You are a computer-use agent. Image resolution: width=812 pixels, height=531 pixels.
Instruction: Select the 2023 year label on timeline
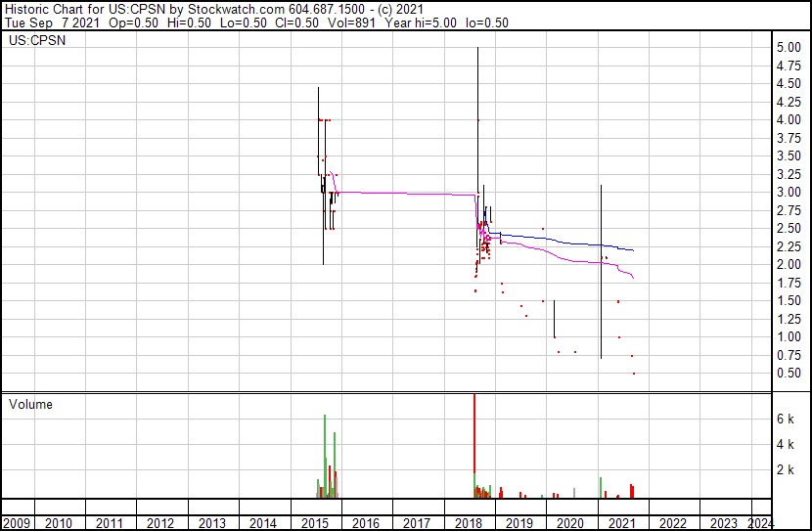[x=723, y=523]
